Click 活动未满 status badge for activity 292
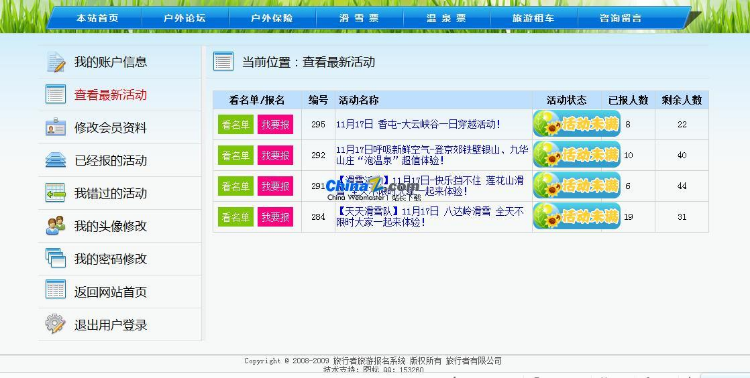Image resolution: width=750 pixels, height=378 pixels. coord(576,155)
